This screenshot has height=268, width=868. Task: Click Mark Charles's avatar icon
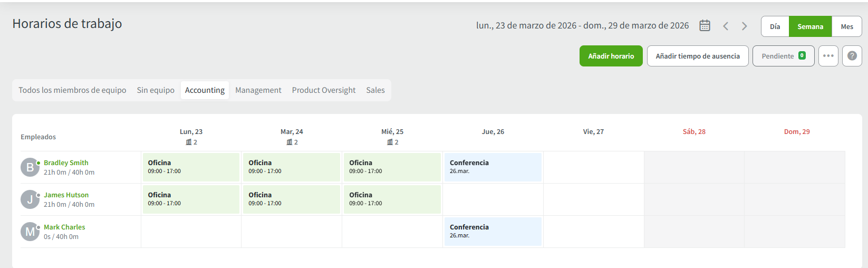(x=30, y=232)
